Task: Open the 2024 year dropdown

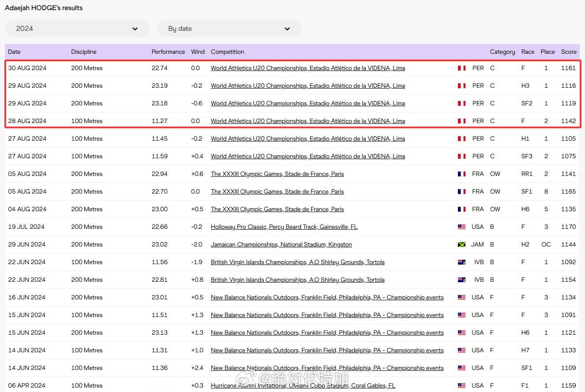Action: 77,29
